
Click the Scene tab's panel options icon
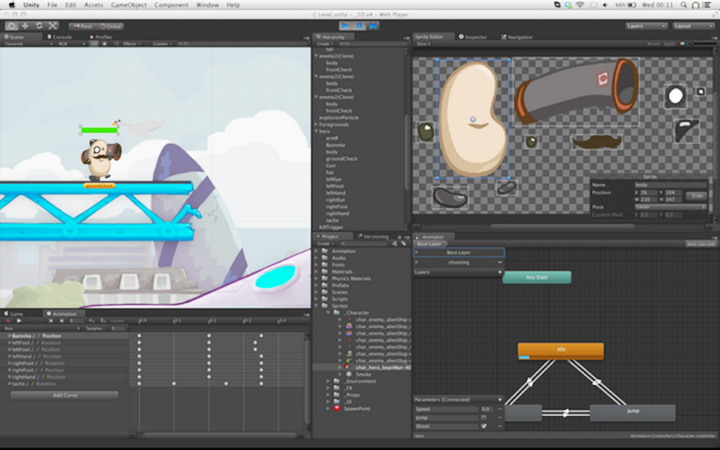(306, 38)
